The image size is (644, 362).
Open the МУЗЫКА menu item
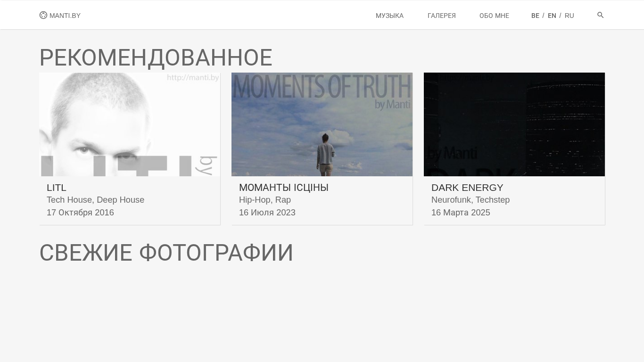coord(389,16)
